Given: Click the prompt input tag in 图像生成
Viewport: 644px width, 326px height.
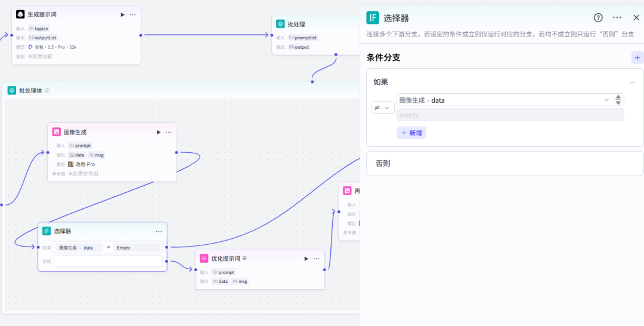Looking at the screenshot, I should (x=80, y=146).
